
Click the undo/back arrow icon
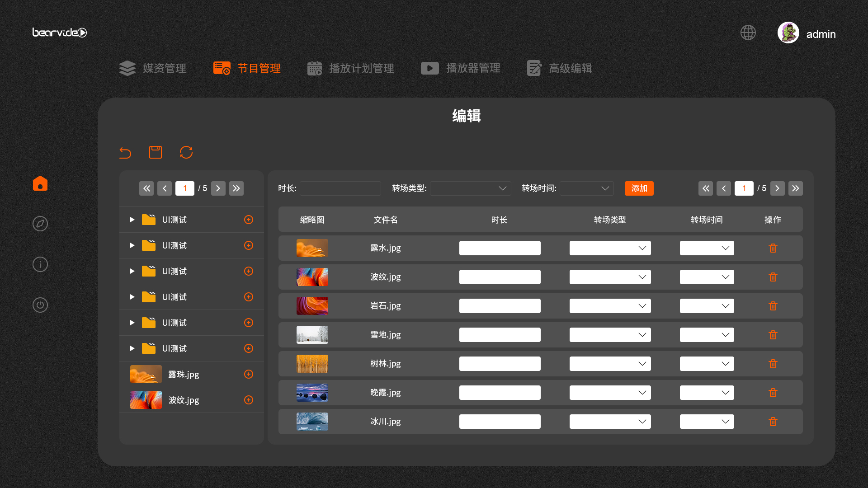tap(125, 153)
